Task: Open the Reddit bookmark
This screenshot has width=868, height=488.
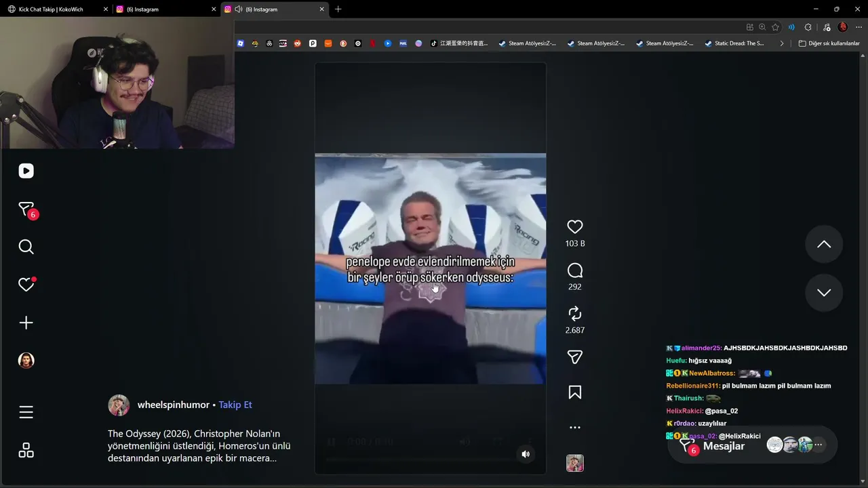Action: 297,43
